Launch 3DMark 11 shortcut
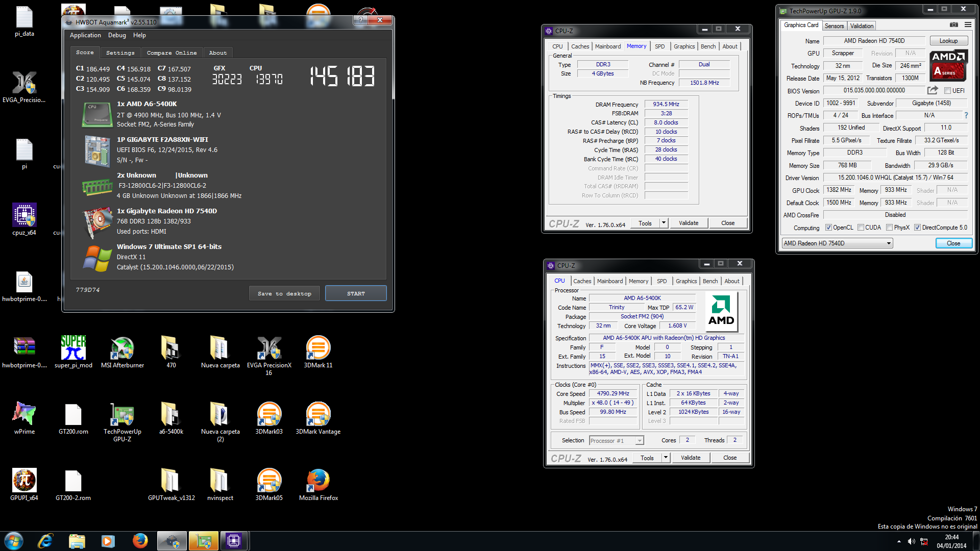 (318, 352)
